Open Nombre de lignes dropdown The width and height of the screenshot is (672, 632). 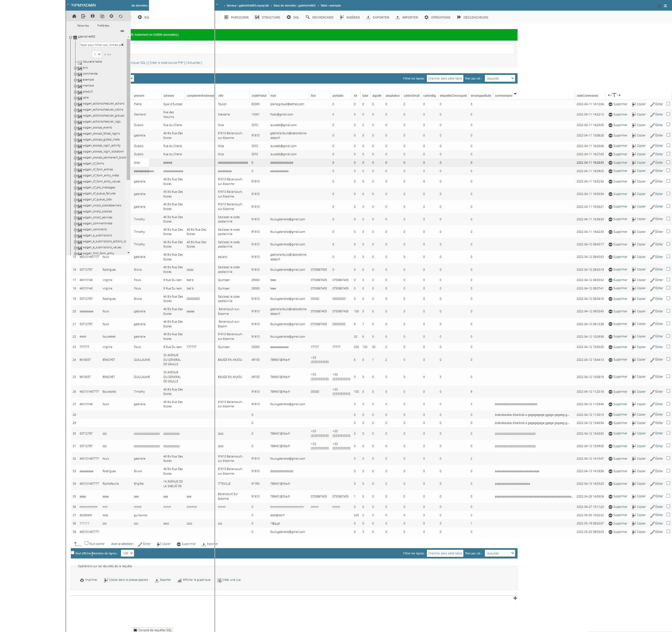tap(128, 553)
